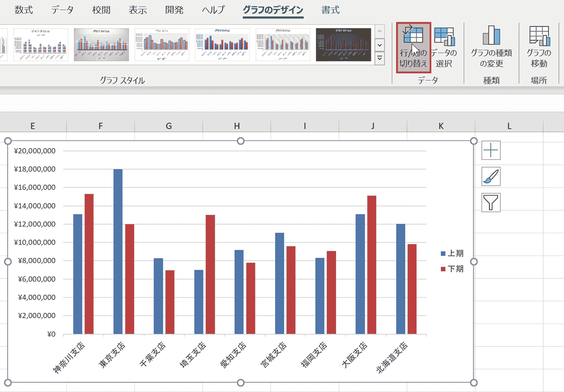Screen dimensions: 564x392
Task: Select column header H
Action: (237, 126)
